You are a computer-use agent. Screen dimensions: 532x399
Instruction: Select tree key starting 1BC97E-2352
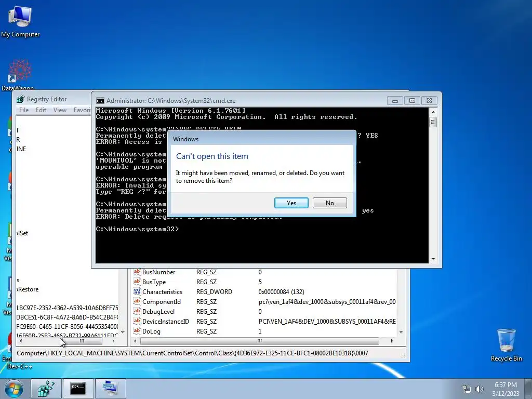pos(67,308)
